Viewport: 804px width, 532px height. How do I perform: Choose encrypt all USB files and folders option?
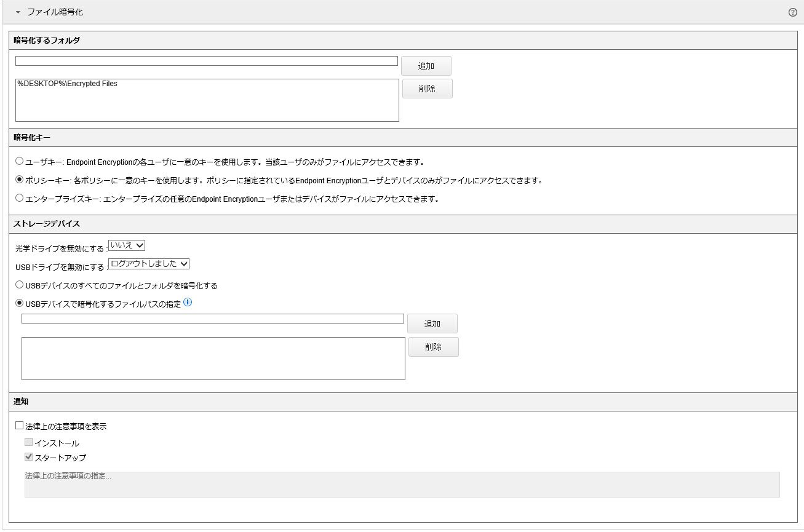[x=20, y=285]
